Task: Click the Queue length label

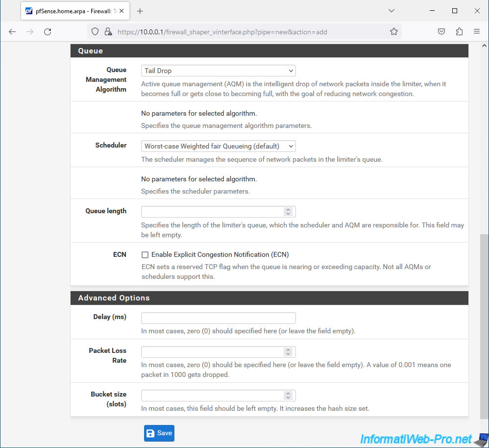Action: pos(106,211)
